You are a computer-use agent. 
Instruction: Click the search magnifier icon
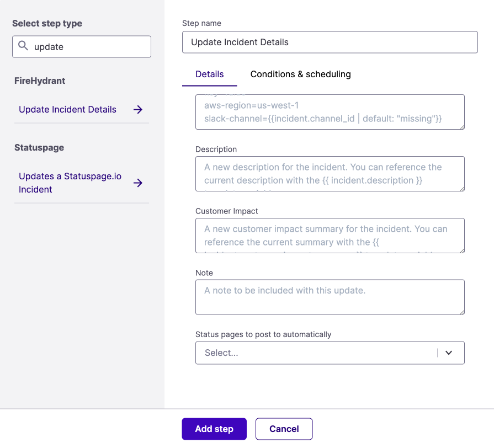point(23,46)
